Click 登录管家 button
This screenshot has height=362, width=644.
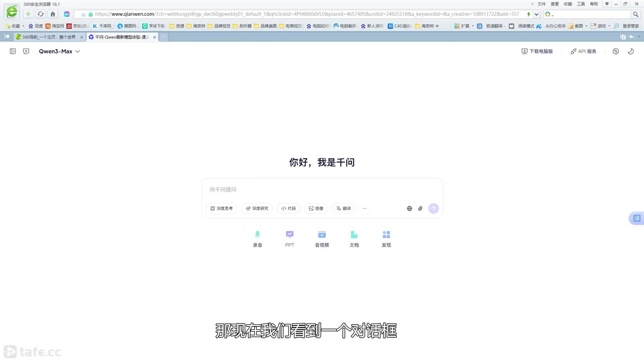click(626, 26)
